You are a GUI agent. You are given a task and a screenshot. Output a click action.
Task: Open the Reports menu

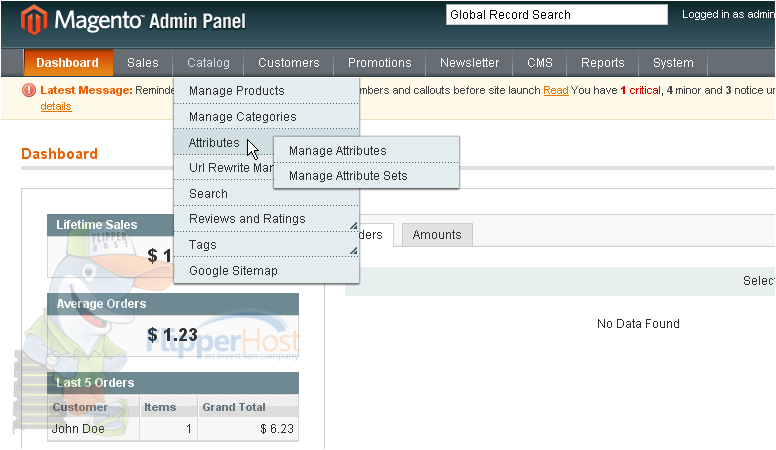pyautogui.click(x=602, y=63)
